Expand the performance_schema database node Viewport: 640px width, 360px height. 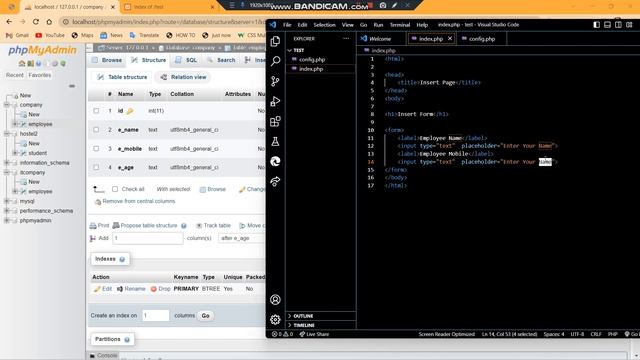(7, 211)
